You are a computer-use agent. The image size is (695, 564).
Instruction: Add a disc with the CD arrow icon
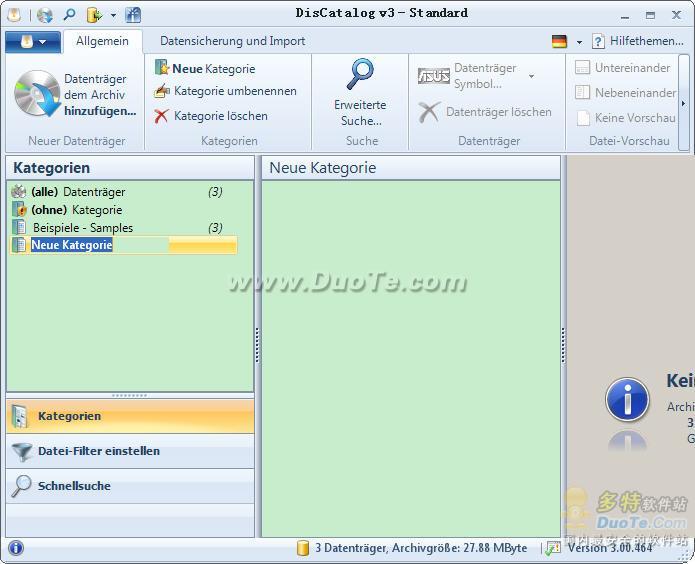(x=38, y=94)
